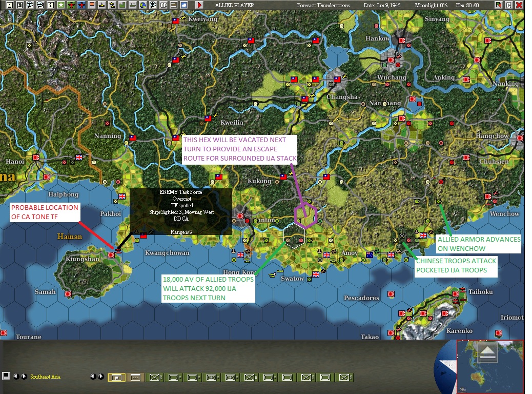
Task: Click the red X exit icon
Action: 519,5
